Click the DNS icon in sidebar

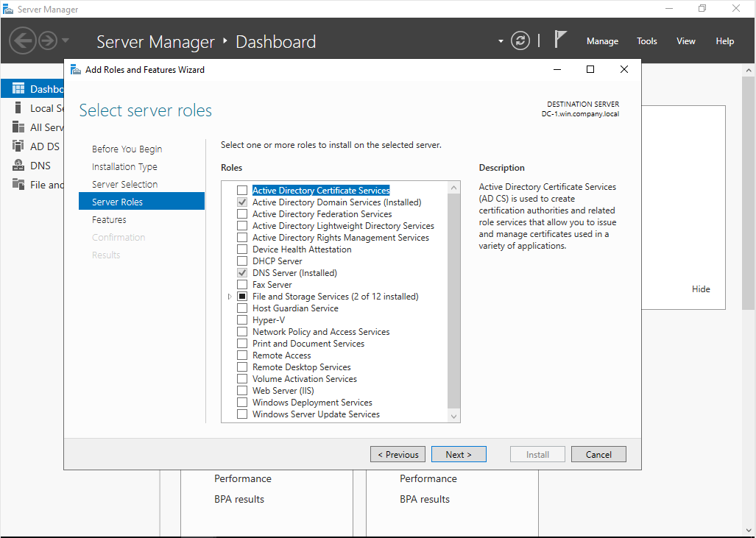point(18,166)
